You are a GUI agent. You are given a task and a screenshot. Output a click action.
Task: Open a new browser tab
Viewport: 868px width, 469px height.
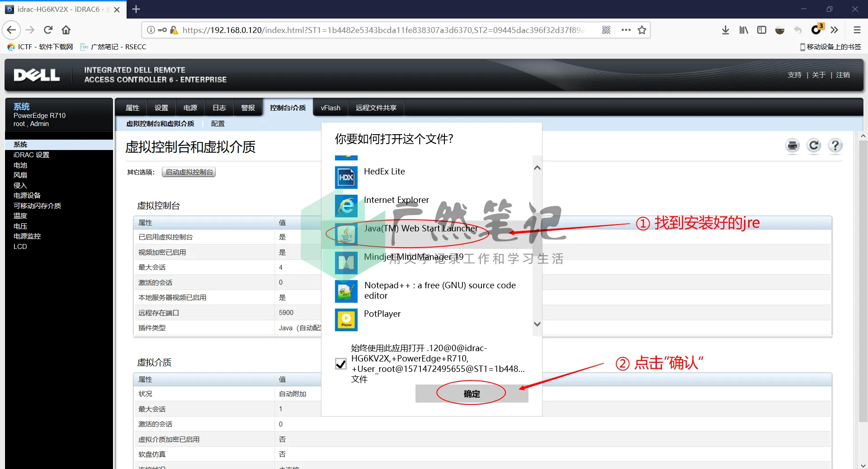(x=136, y=9)
